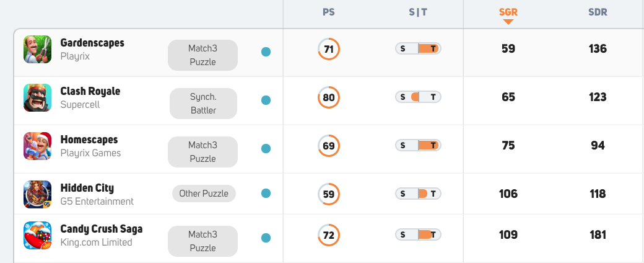Image resolution: width=644 pixels, height=263 pixels.
Task: Open the Candy Crush Saga title link
Action: (x=102, y=229)
